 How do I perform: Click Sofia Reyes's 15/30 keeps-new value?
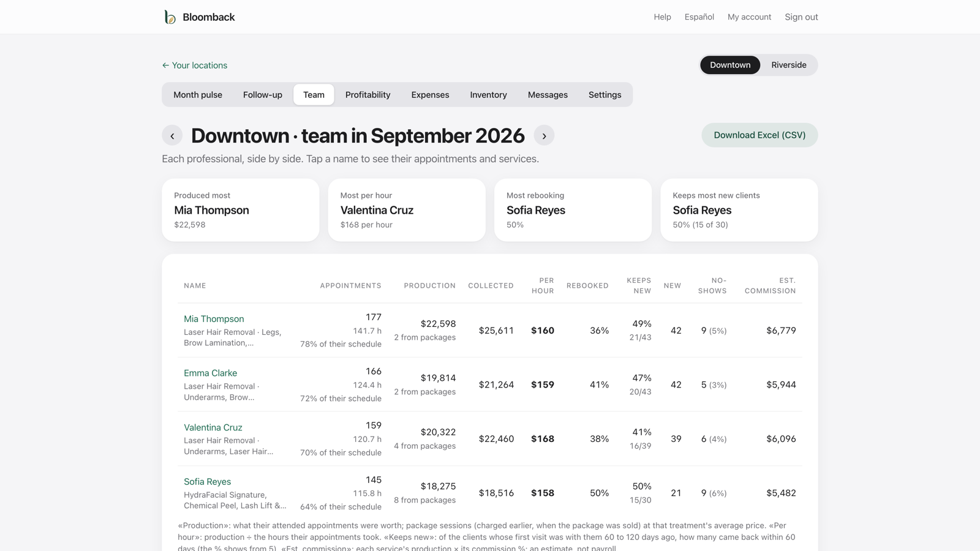point(640,500)
